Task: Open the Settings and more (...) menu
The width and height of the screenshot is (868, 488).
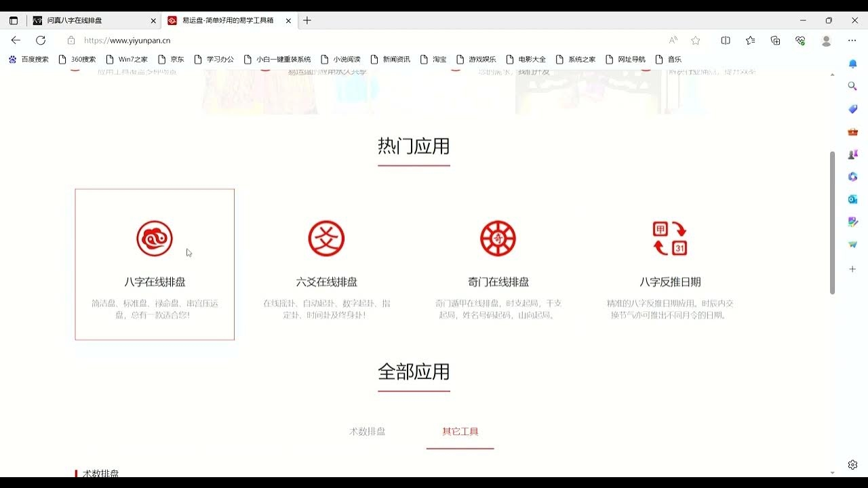Action: click(851, 41)
